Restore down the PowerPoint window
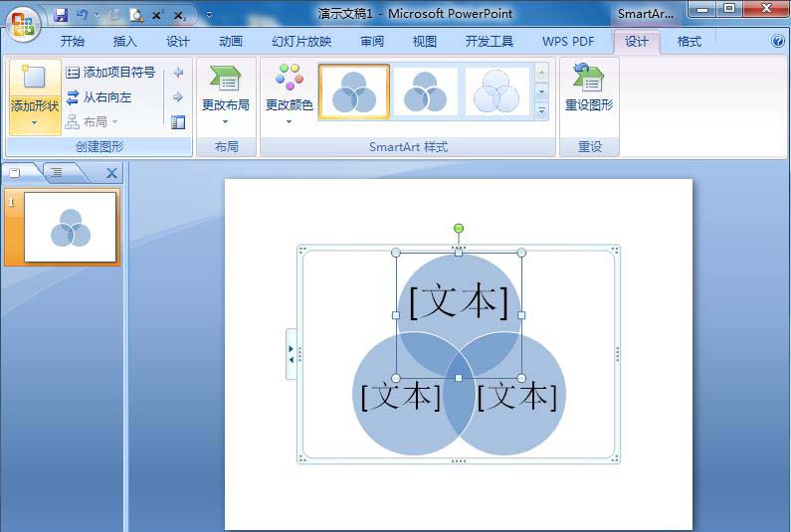 (729, 9)
